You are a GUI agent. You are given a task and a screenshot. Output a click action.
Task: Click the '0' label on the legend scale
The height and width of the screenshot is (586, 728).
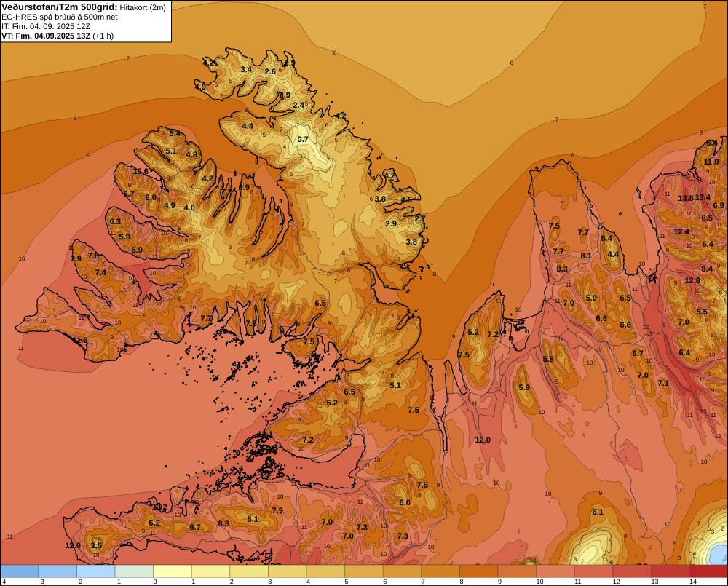tap(155, 582)
